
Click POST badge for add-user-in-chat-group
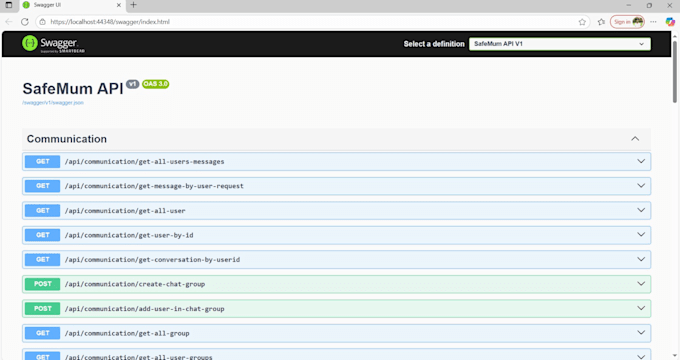pyautogui.click(x=42, y=308)
